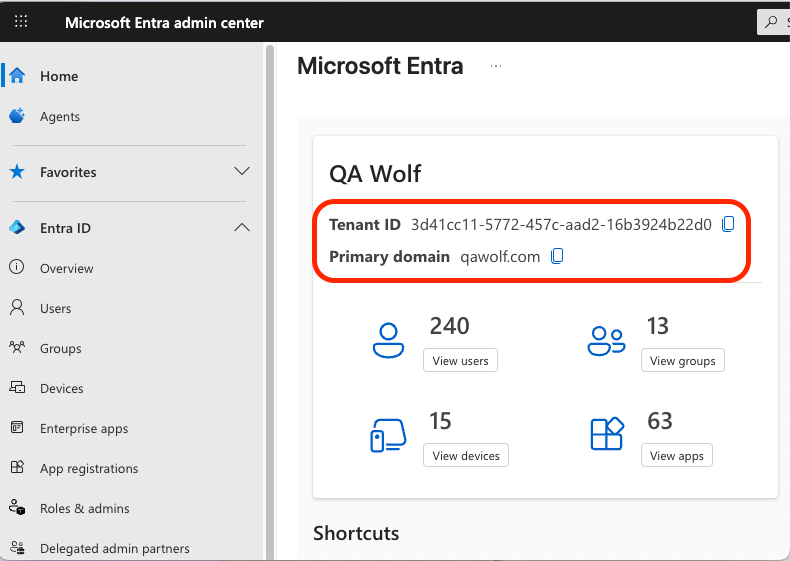Copy the Tenant ID with copy icon

coord(728,224)
